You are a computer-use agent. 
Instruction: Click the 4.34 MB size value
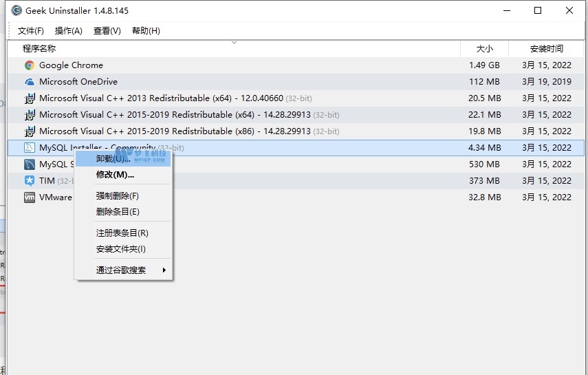(485, 148)
